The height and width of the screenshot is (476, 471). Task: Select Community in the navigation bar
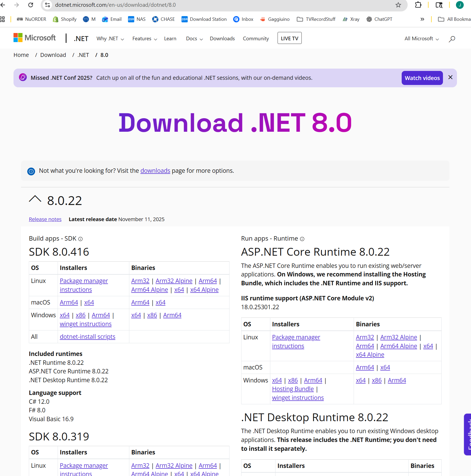click(x=256, y=38)
